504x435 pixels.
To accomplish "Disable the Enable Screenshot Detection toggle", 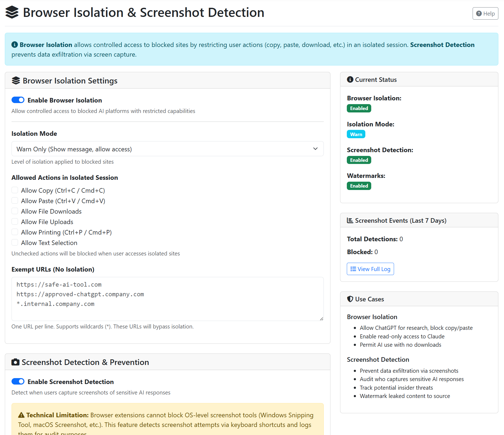I will coord(18,381).
